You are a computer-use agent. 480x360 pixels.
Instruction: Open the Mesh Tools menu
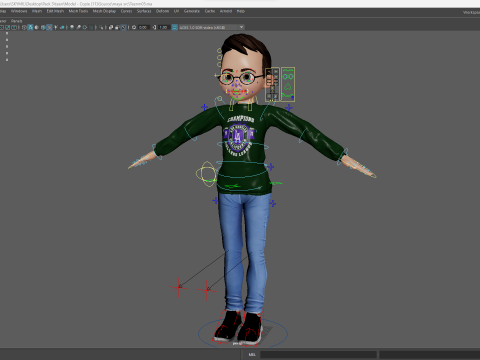(x=78, y=11)
